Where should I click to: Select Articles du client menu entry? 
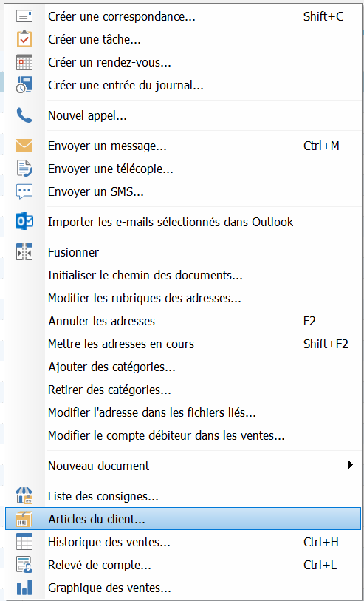pos(183,519)
